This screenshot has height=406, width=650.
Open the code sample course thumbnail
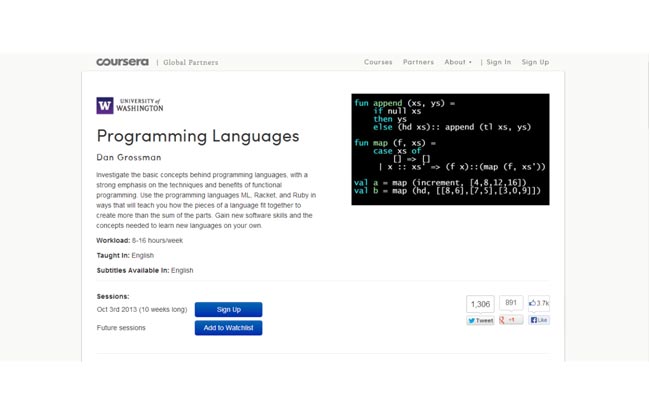pyautogui.click(x=450, y=149)
